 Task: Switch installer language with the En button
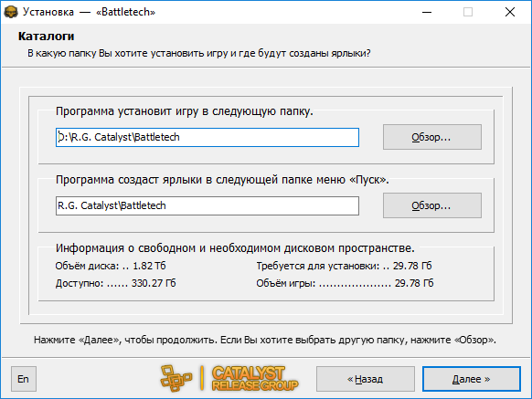24,379
